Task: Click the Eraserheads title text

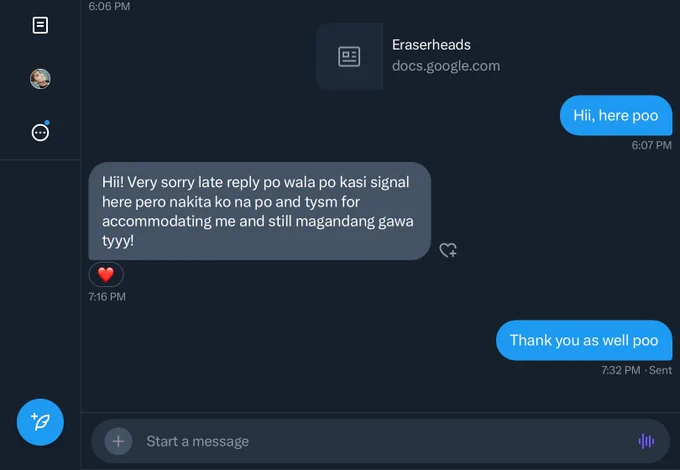Action: (431, 45)
